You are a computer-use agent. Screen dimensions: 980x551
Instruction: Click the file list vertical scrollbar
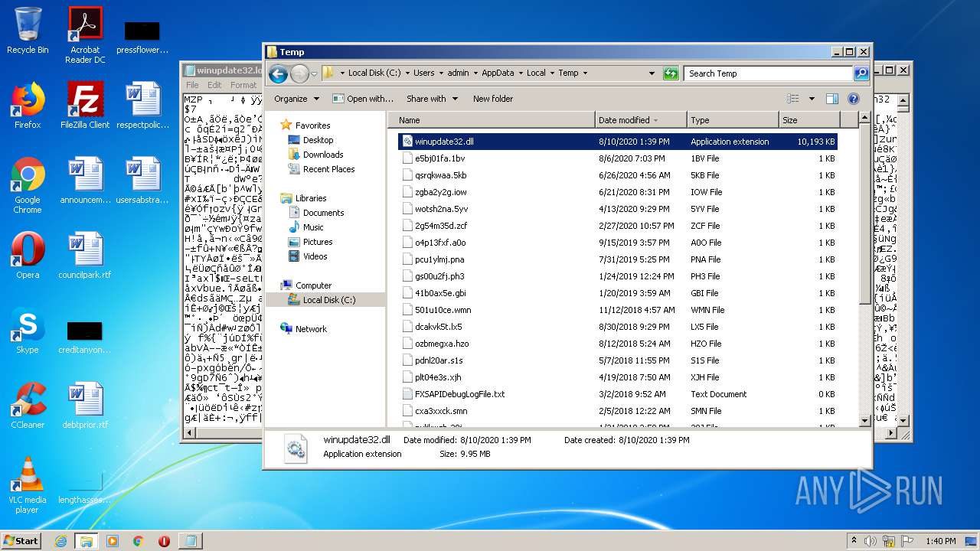coord(865,214)
